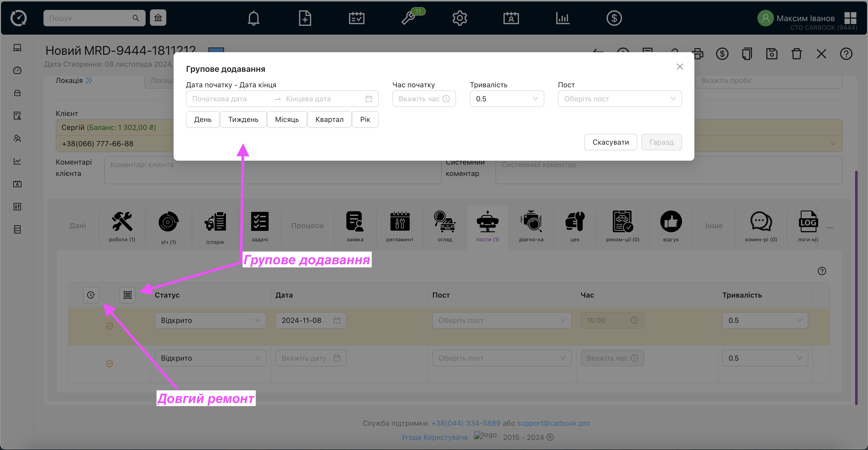Close the Групове додавання dialog
Screen dimensions: 868x450
680,67
